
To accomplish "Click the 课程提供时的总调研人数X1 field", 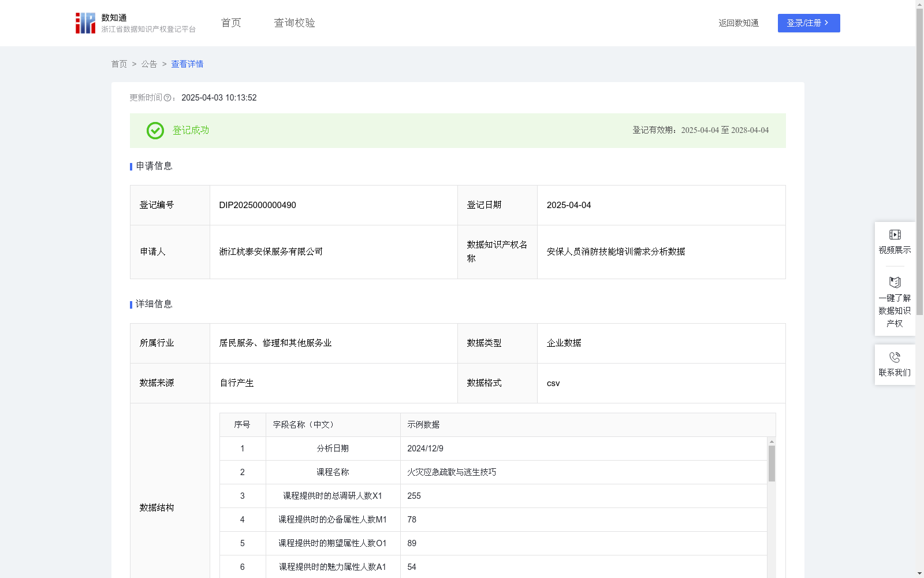I will tap(333, 496).
